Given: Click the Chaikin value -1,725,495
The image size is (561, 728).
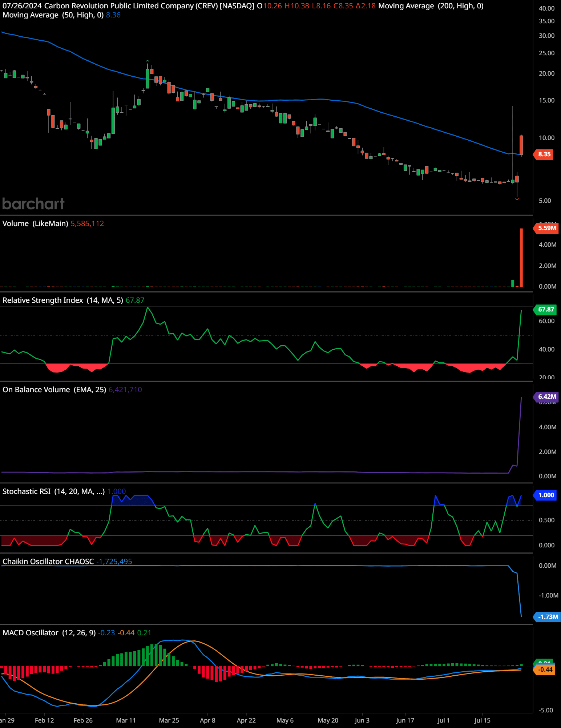Looking at the screenshot, I should (x=114, y=562).
